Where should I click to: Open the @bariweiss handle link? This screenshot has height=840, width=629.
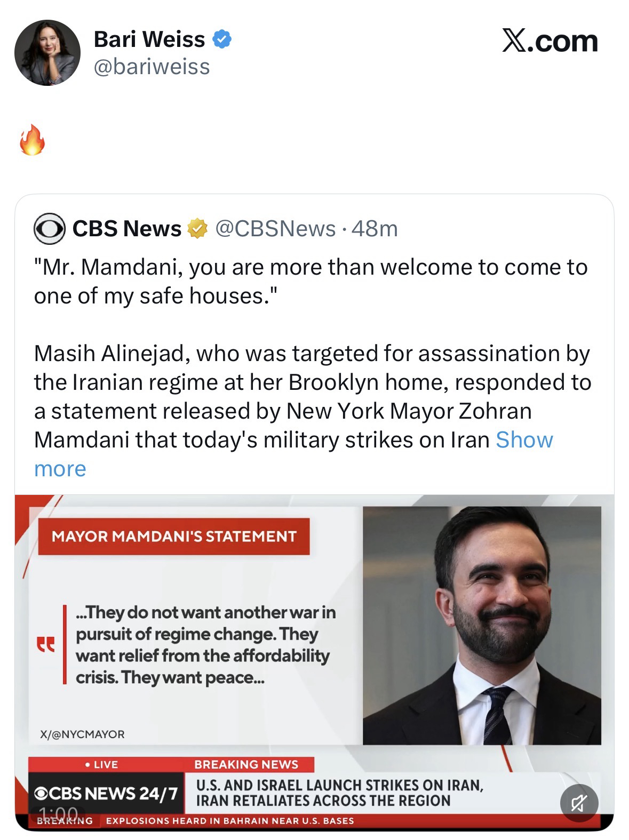pos(152,67)
